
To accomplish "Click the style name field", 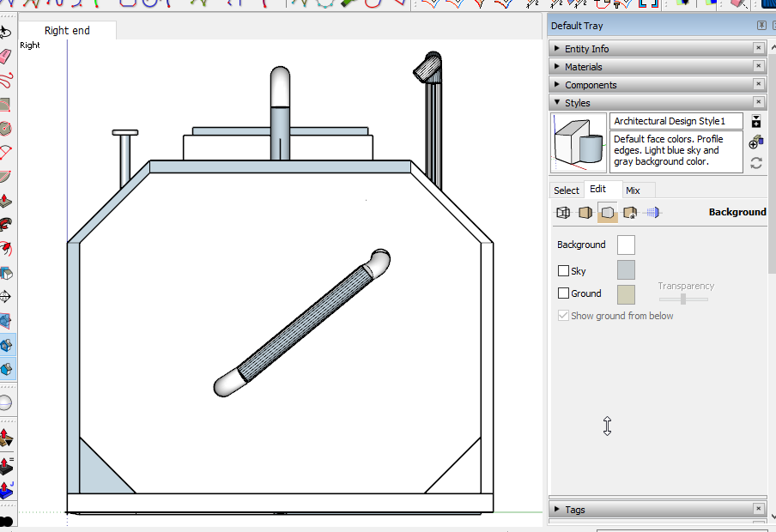I will pyautogui.click(x=676, y=122).
